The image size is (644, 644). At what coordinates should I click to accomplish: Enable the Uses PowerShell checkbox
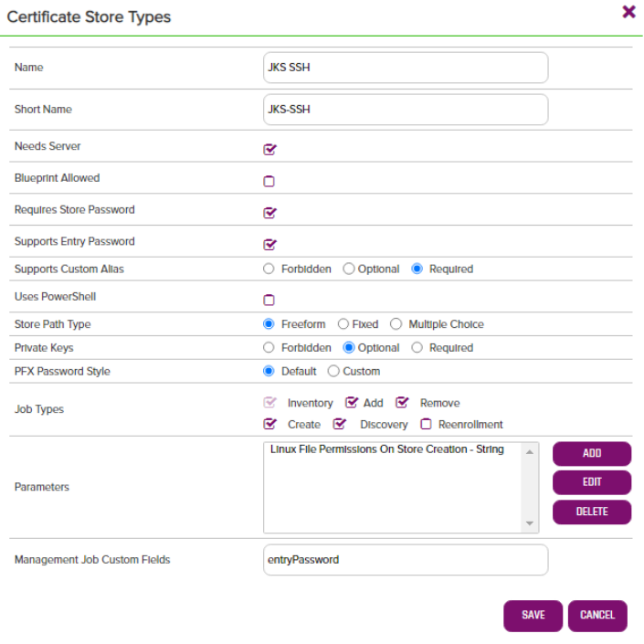(x=269, y=300)
